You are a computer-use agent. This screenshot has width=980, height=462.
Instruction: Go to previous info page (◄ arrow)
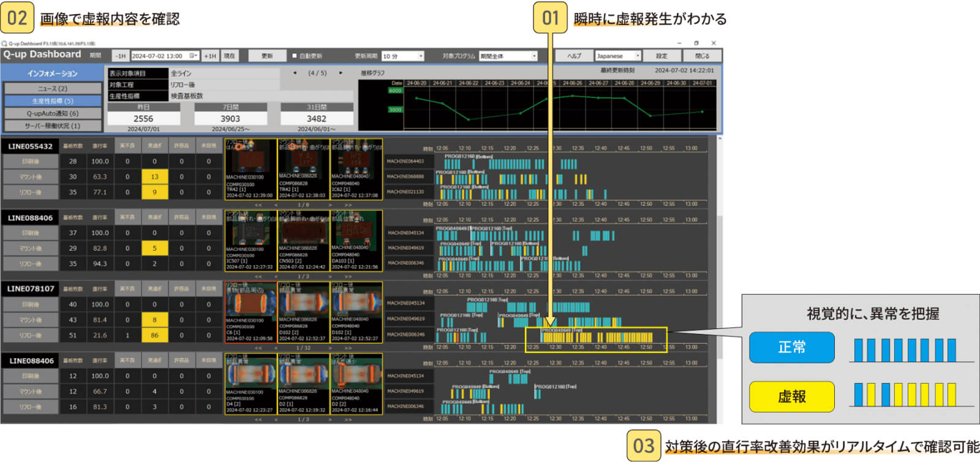coord(295,73)
